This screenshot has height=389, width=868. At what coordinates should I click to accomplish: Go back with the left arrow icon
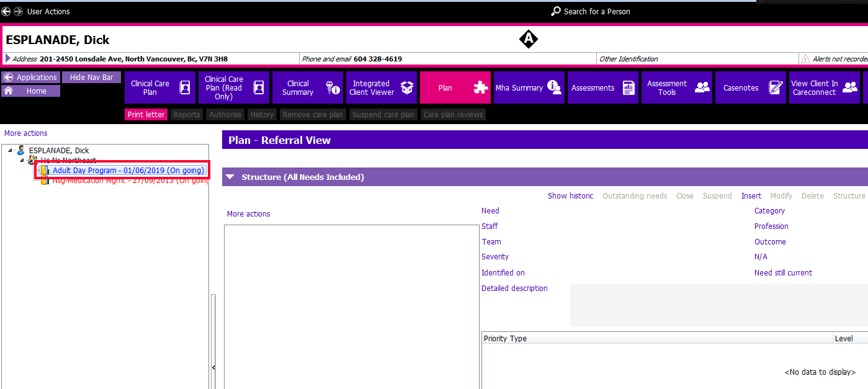pos(6,12)
